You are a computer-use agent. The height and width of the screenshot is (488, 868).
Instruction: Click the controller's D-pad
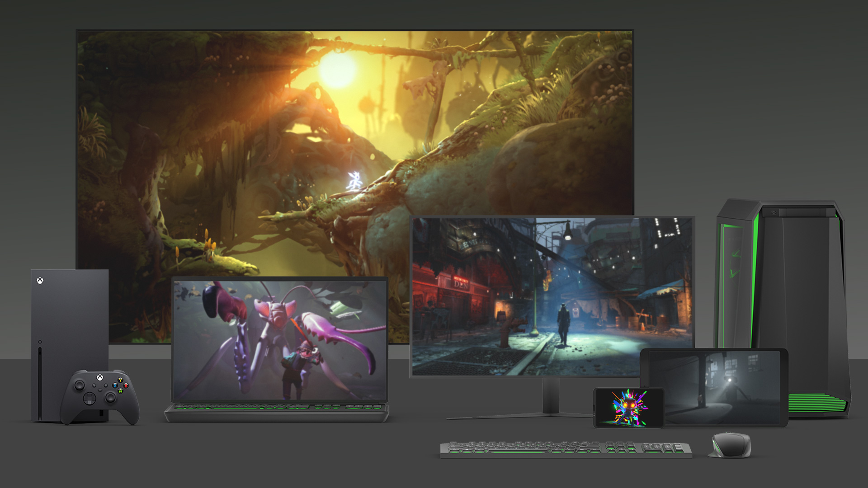coord(90,399)
